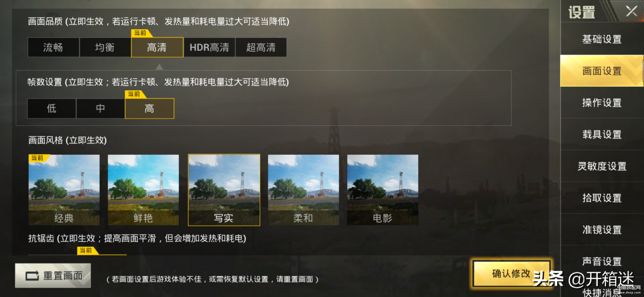
Task: Go to 拾取设置 tab
Action: [x=602, y=198]
